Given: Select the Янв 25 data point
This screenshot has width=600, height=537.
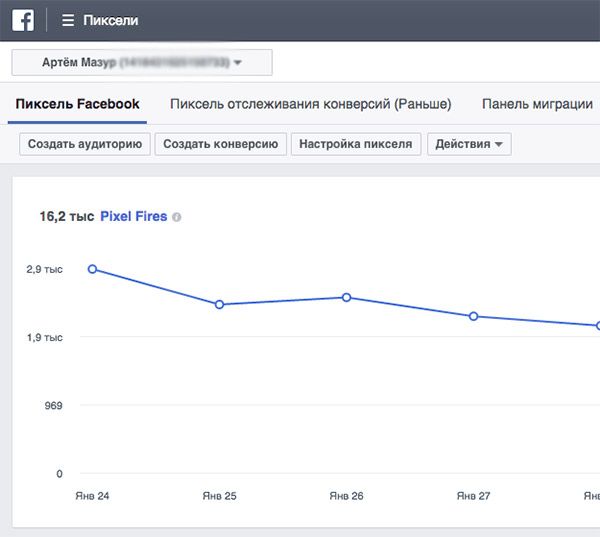Looking at the screenshot, I should point(219,305).
